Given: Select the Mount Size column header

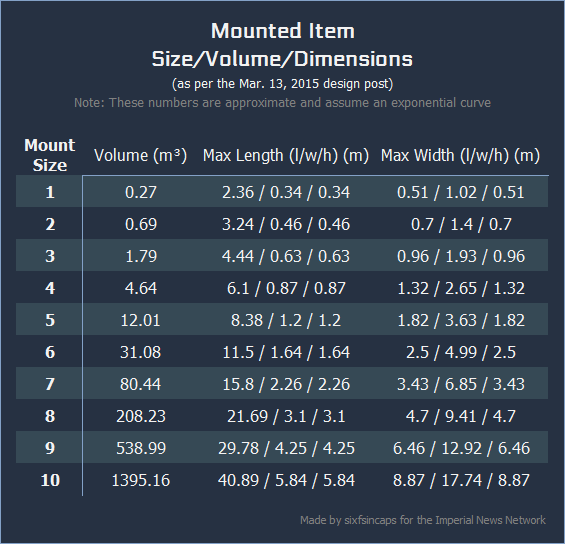Looking at the screenshot, I should 50,155.
